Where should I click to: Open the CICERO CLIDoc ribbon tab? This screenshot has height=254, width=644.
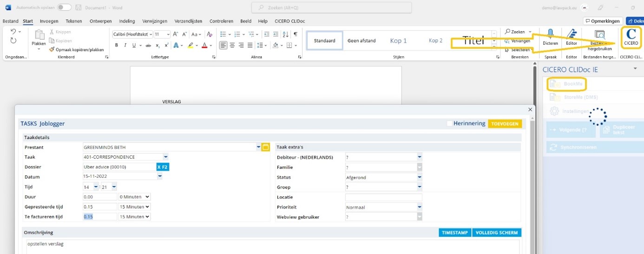point(289,21)
